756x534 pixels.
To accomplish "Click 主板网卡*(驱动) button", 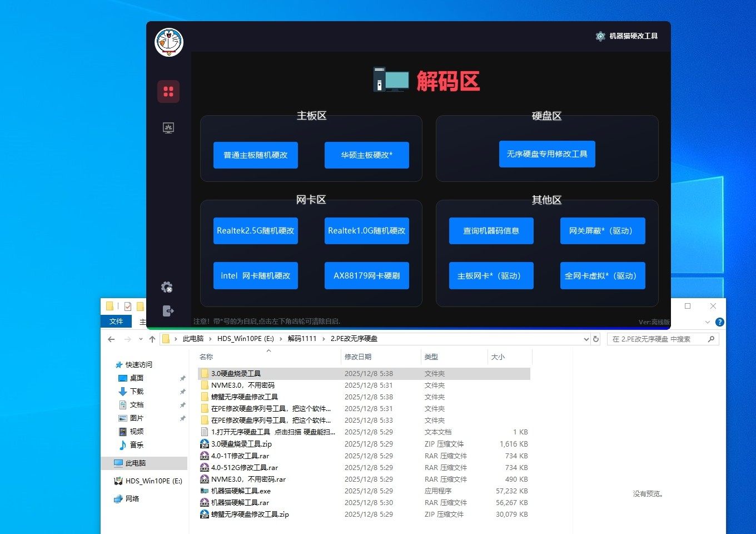I will click(x=491, y=276).
